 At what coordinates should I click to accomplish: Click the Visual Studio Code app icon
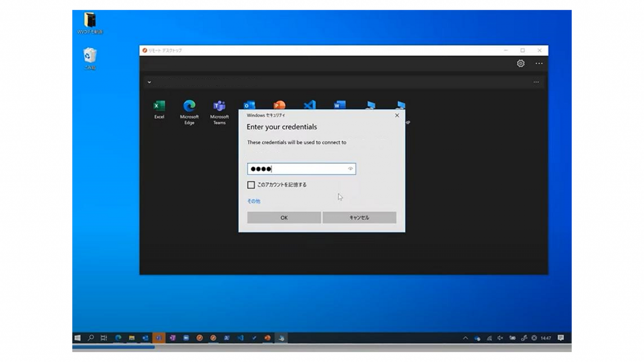[x=309, y=105]
